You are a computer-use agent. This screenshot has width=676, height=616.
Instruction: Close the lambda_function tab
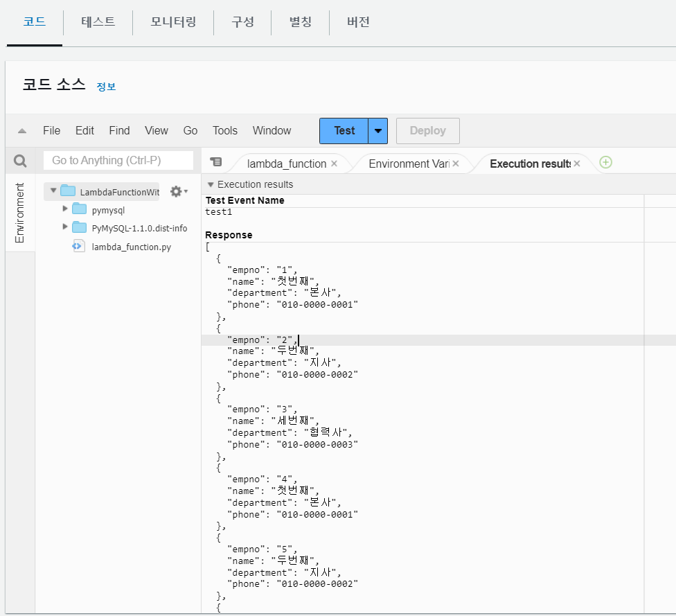pyautogui.click(x=334, y=164)
